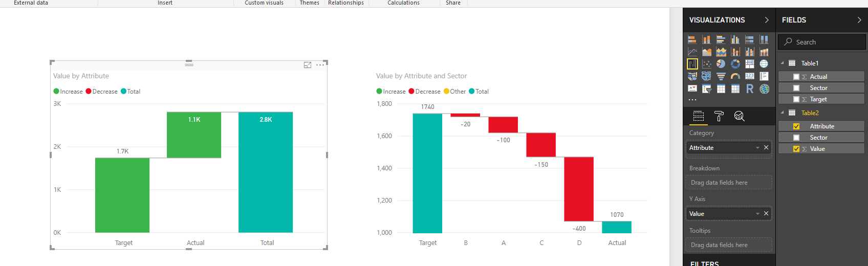Screen dimensions: 868x266
Task: Uncheck the Attribute field checkbox
Action: tap(796, 126)
